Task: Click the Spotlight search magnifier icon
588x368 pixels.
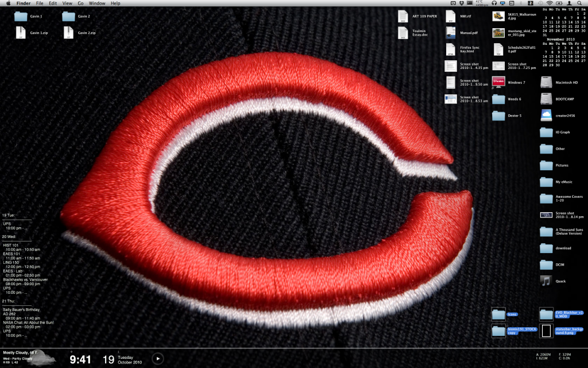Action: (579, 3)
